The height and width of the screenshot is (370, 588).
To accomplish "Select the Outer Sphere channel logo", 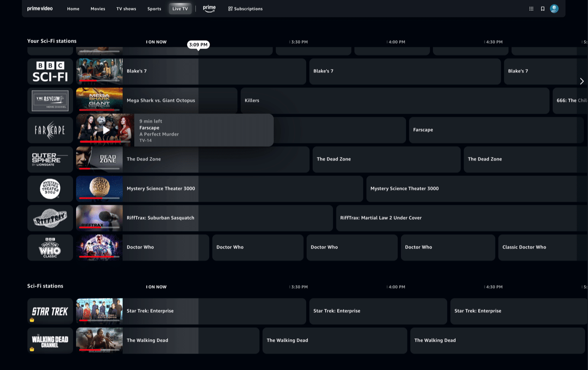I will (50, 160).
